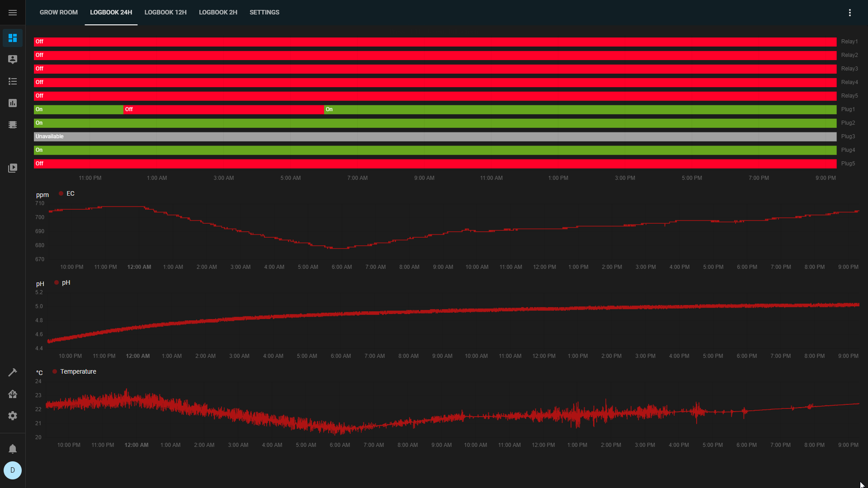Switch to the GROW ROOM tab
The width and height of the screenshot is (868, 488).
pos(59,13)
